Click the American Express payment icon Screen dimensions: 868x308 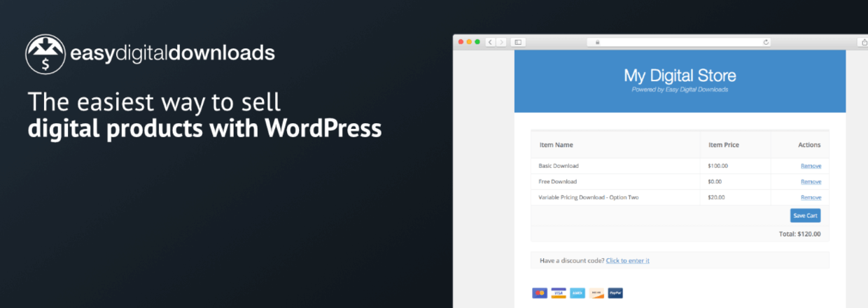click(x=577, y=293)
